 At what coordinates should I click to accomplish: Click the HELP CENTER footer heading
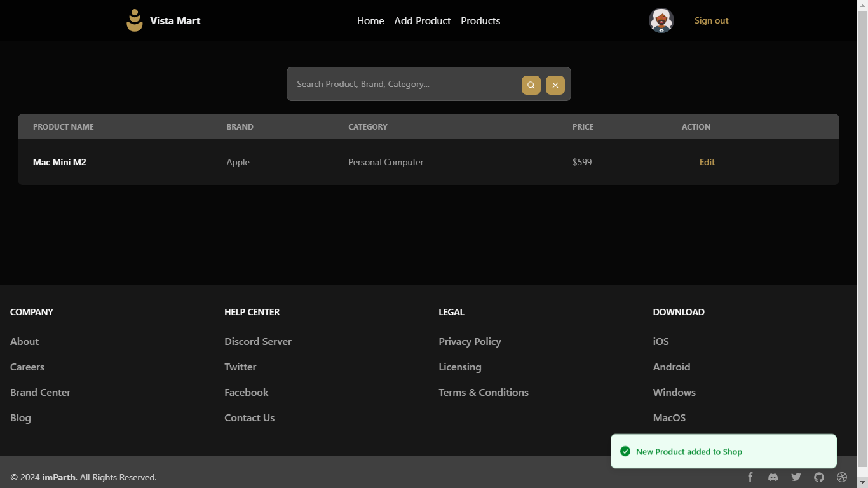tap(252, 312)
